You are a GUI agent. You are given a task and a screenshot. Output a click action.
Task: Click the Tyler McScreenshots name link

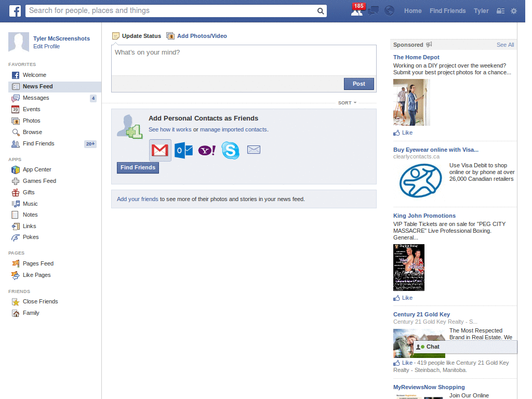[x=61, y=38]
